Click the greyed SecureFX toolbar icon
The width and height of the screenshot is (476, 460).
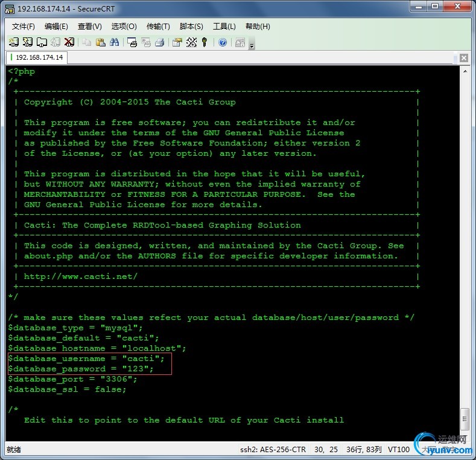pyautogui.click(x=240, y=42)
